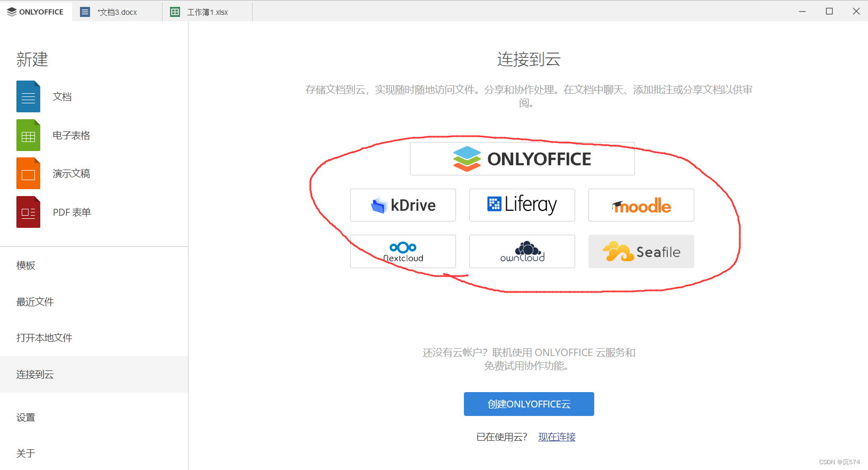Close the ONLYOFFICE window

pyautogui.click(x=856, y=11)
